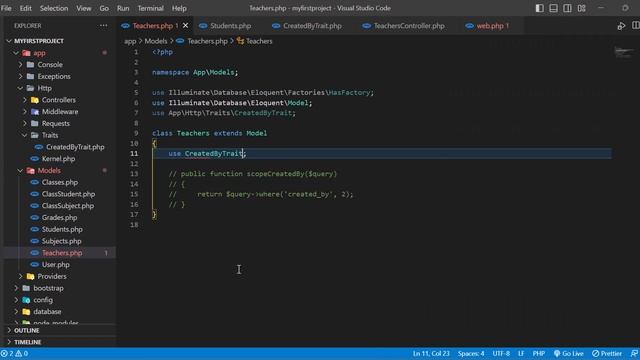Click Go Live in status bar
The image size is (640, 360).
click(x=569, y=353)
